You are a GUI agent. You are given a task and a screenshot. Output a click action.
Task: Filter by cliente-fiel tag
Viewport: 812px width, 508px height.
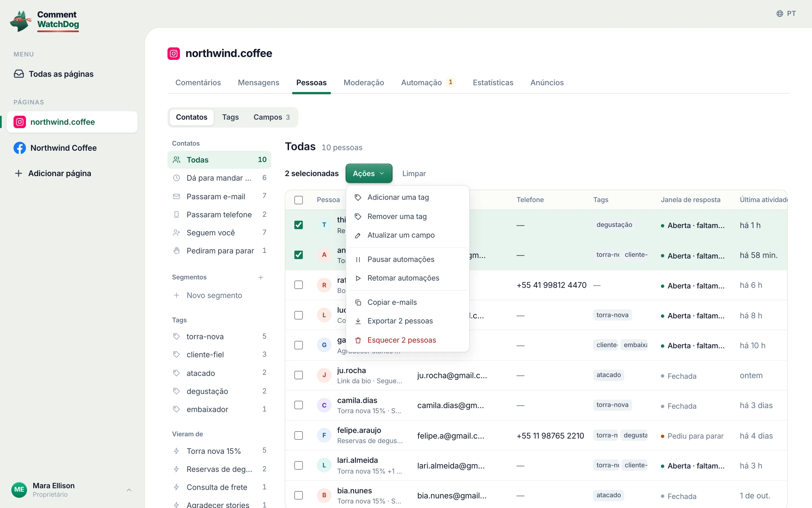pyautogui.click(x=219, y=354)
